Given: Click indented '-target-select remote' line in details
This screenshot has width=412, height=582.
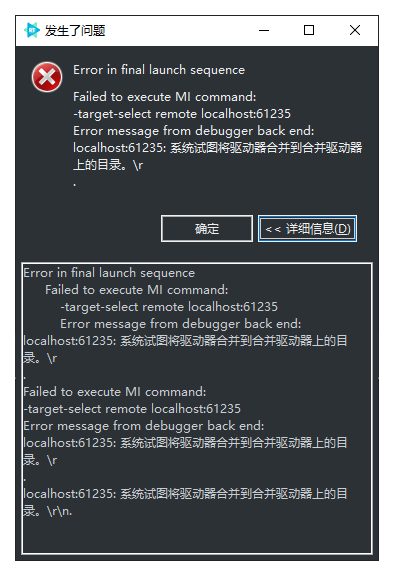Looking at the screenshot, I should (x=169, y=307).
